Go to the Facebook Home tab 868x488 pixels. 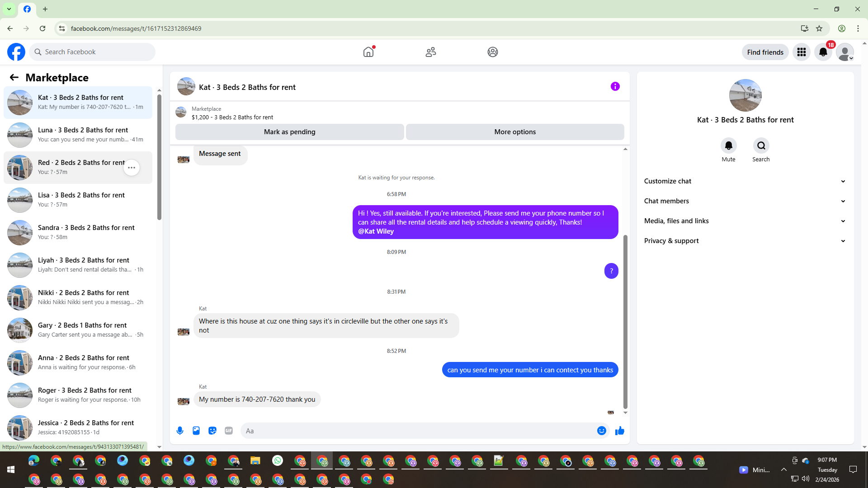pos(368,52)
